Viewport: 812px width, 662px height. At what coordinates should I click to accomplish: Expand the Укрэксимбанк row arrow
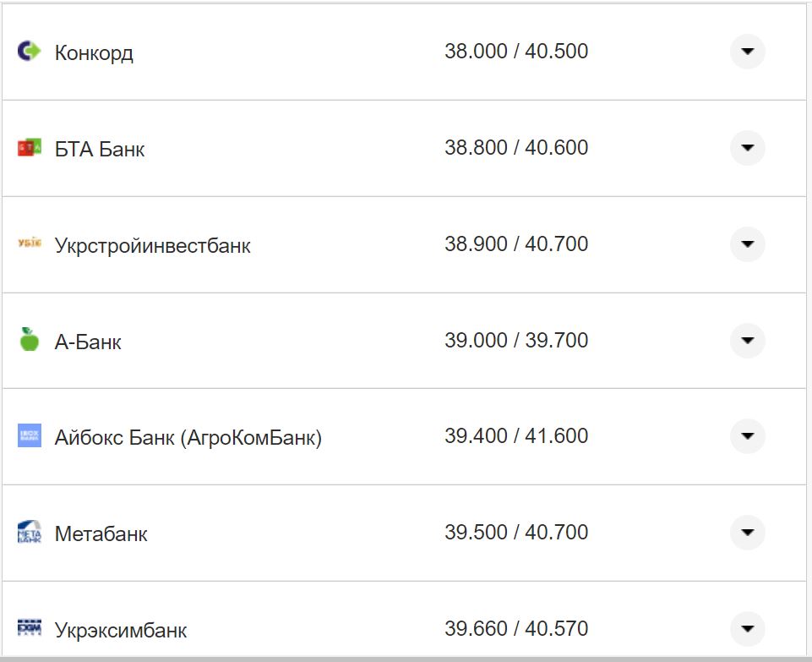747,628
